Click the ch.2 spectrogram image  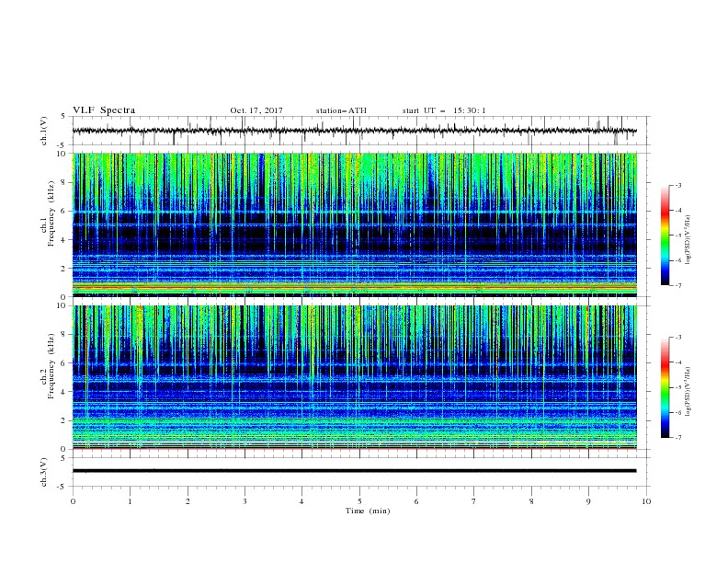(x=355, y=377)
